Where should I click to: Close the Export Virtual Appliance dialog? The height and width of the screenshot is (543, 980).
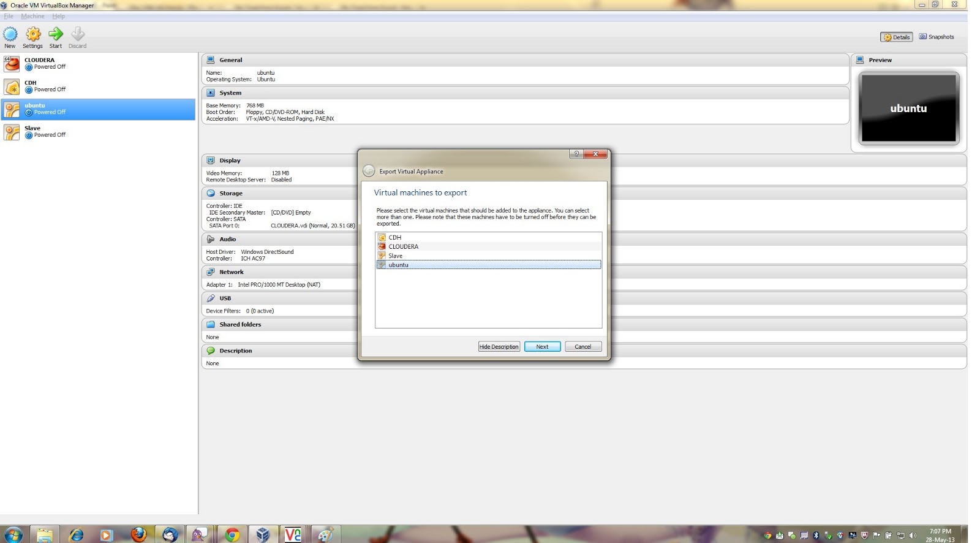coord(595,154)
